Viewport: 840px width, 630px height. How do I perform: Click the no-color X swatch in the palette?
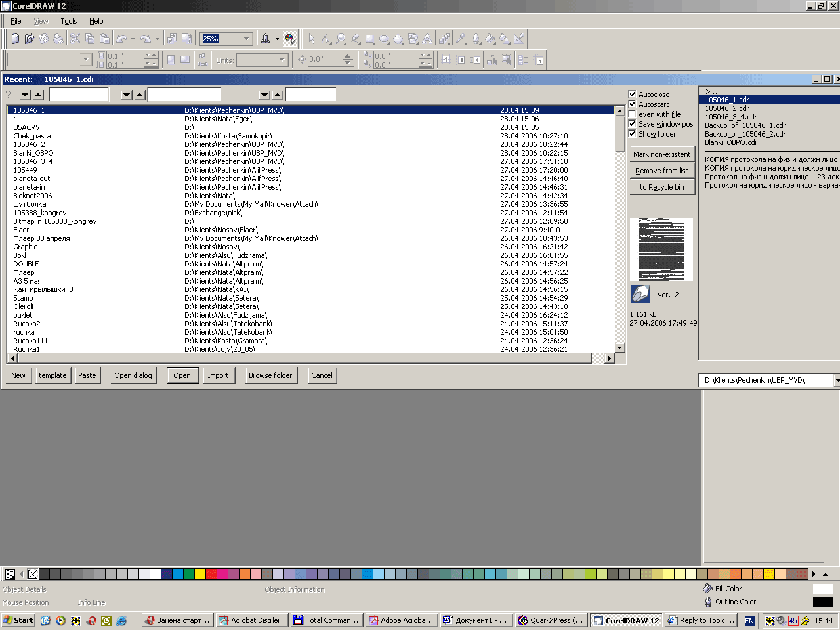(33, 574)
